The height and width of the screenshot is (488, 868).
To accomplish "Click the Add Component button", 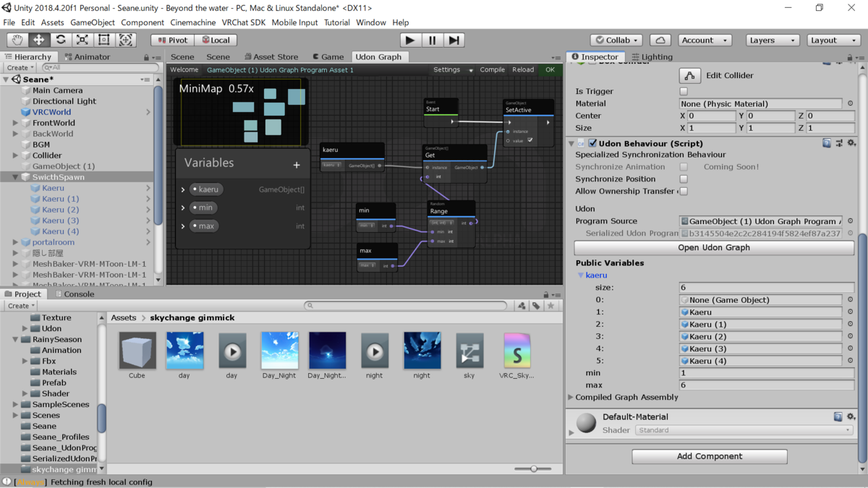I will [710, 456].
